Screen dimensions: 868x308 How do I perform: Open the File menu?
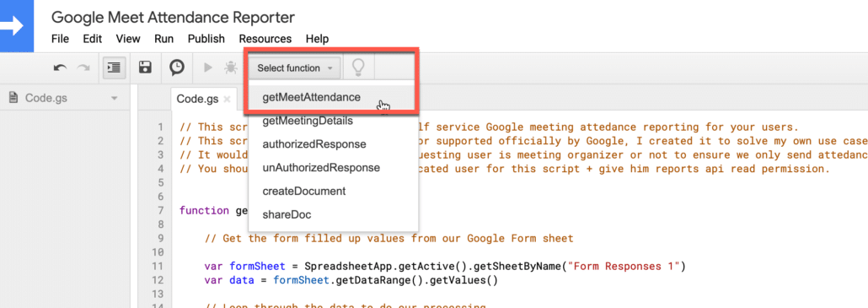(60, 39)
